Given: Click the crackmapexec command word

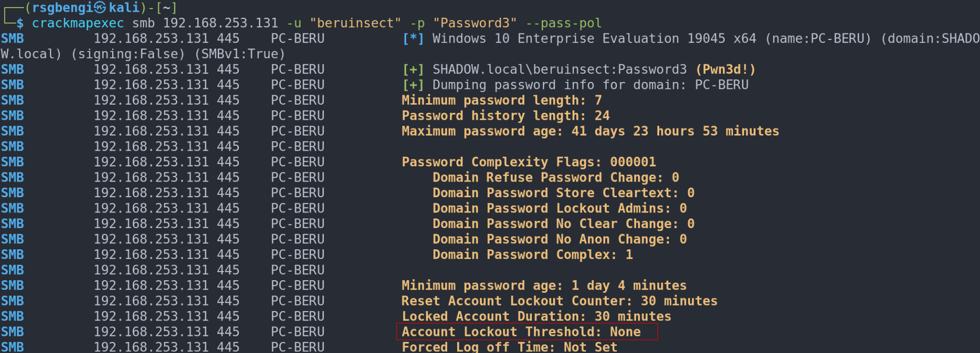Looking at the screenshot, I should [78, 23].
